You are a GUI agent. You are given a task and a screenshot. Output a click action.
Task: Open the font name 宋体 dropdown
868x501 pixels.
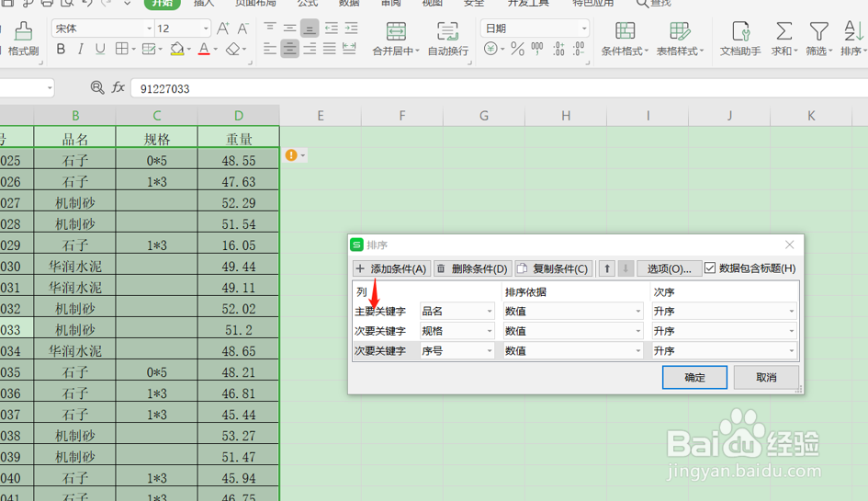click(x=103, y=28)
